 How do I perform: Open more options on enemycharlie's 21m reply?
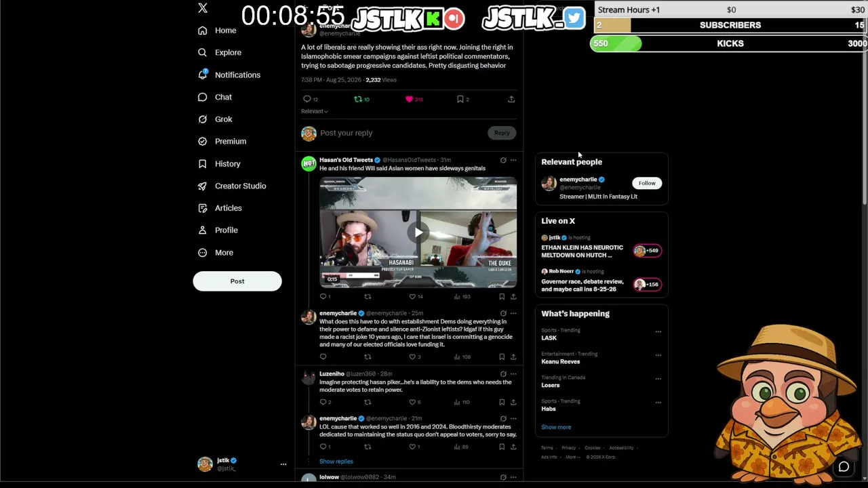coord(513,419)
